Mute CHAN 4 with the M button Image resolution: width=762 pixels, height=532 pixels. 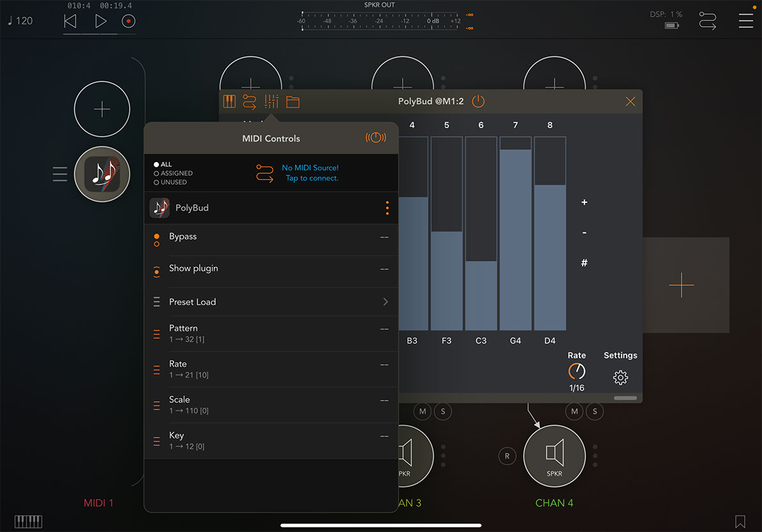pyautogui.click(x=574, y=411)
